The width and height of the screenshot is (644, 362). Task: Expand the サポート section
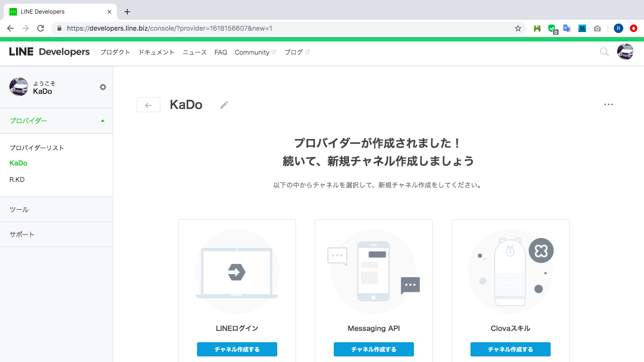(x=57, y=234)
